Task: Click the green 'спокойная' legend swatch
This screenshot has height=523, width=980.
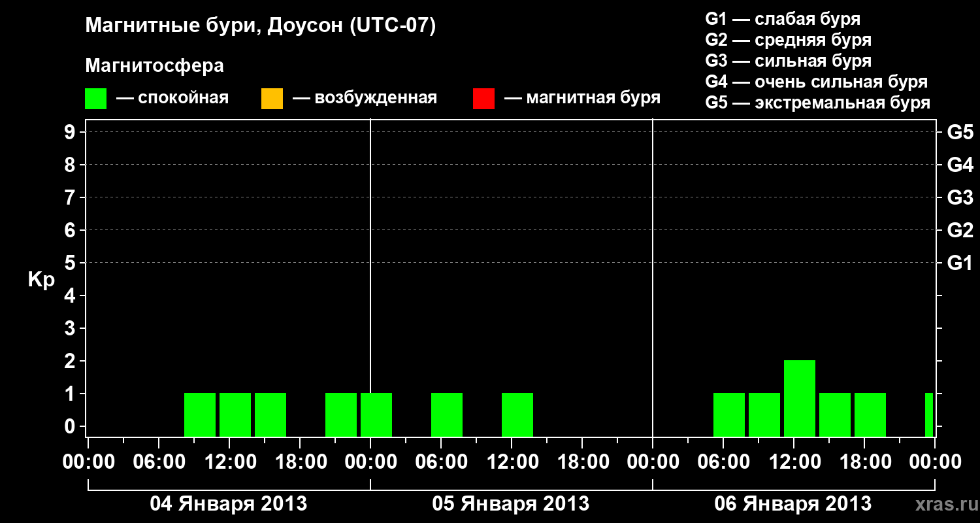Action: 95,99
